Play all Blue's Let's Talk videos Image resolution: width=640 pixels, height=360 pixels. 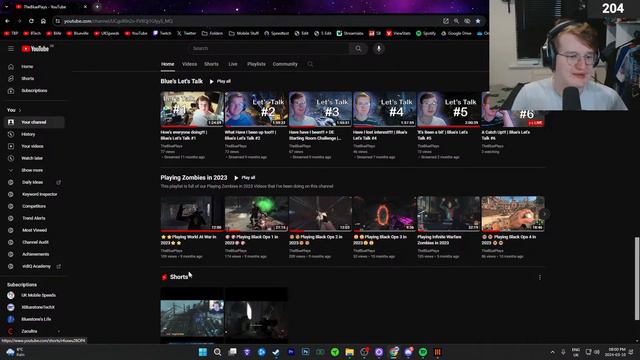(x=220, y=81)
